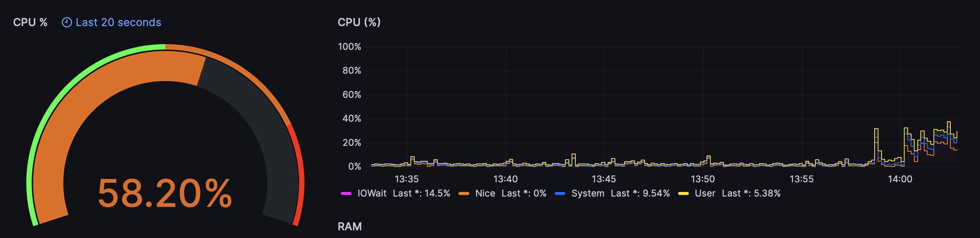Click the 0% y-axis label

tap(355, 167)
